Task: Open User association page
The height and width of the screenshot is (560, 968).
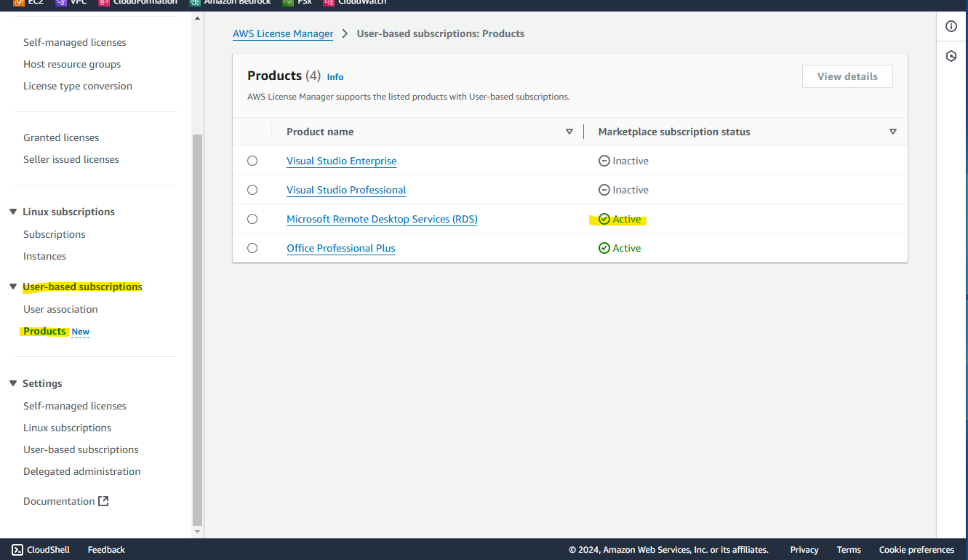Action: (60, 309)
